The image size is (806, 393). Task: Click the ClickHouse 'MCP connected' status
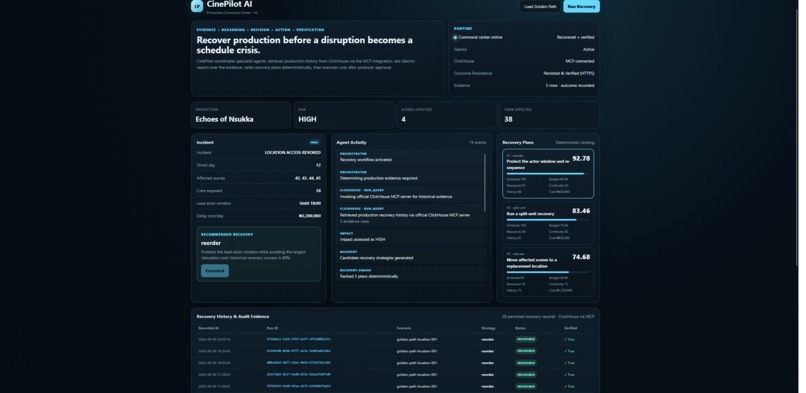click(x=580, y=61)
